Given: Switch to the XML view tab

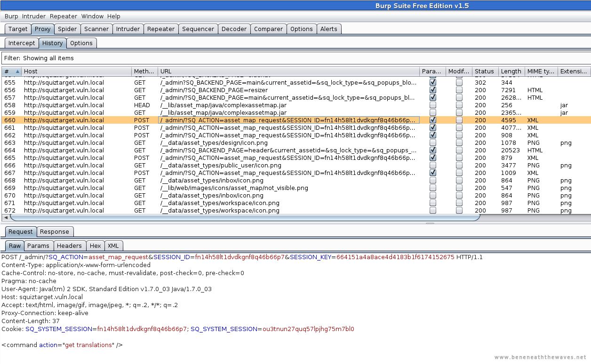Looking at the screenshot, I should coord(113,245).
